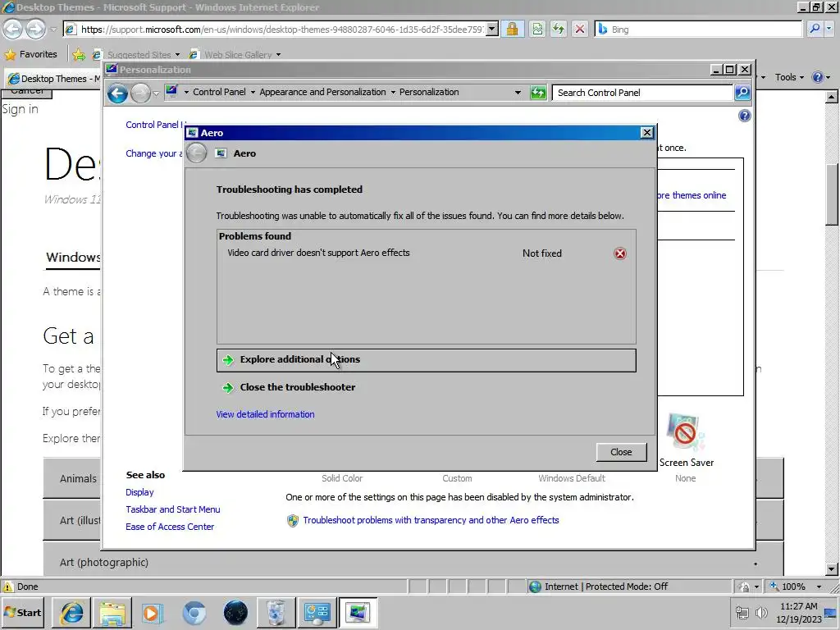This screenshot has height=630, width=840.
Task: Click the IE vertical scrollbar down arrow
Action: click(x=832, y=569)
